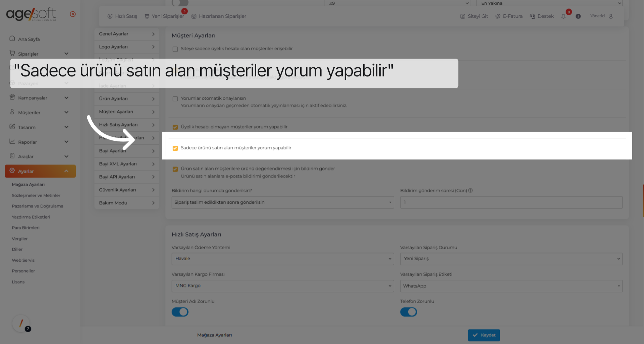Open Vergiler submenu item

[20, 239]
